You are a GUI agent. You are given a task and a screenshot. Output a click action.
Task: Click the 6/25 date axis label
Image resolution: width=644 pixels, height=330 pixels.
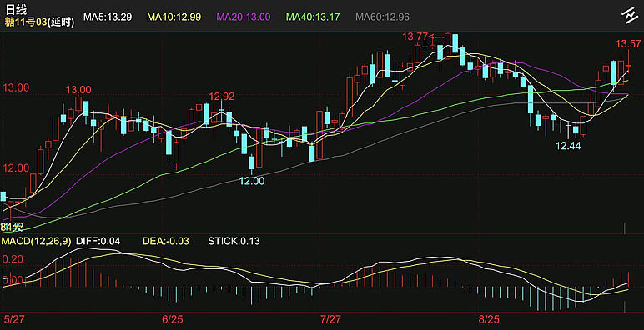click(173, 319)
